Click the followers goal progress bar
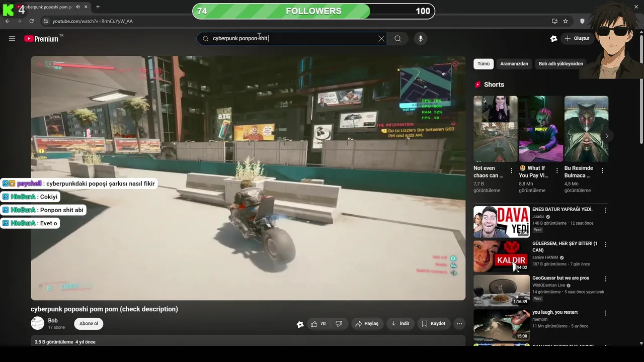This screenshot has width=644, height=362. (313, 11)
